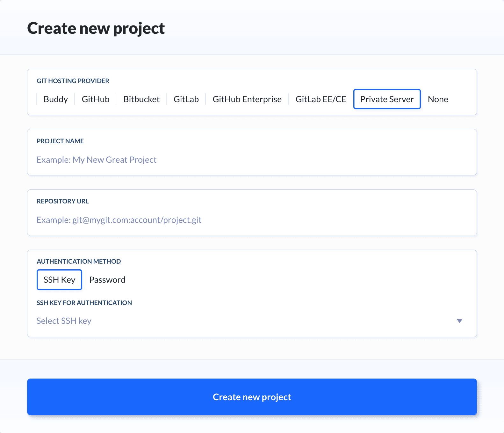Screen dimensions: 504x433
Task: Expand the SSH key selection list
Action: coord(223,321)
